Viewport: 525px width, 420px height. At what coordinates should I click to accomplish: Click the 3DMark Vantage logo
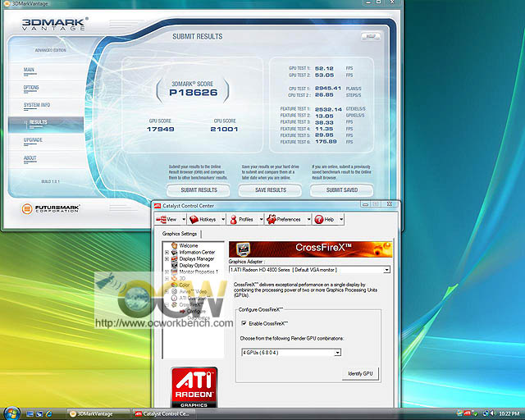click(x=55, y=24)
